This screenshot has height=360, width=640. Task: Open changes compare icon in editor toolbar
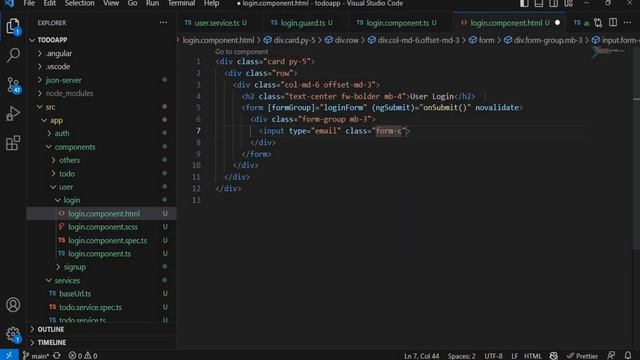point(598,23)
